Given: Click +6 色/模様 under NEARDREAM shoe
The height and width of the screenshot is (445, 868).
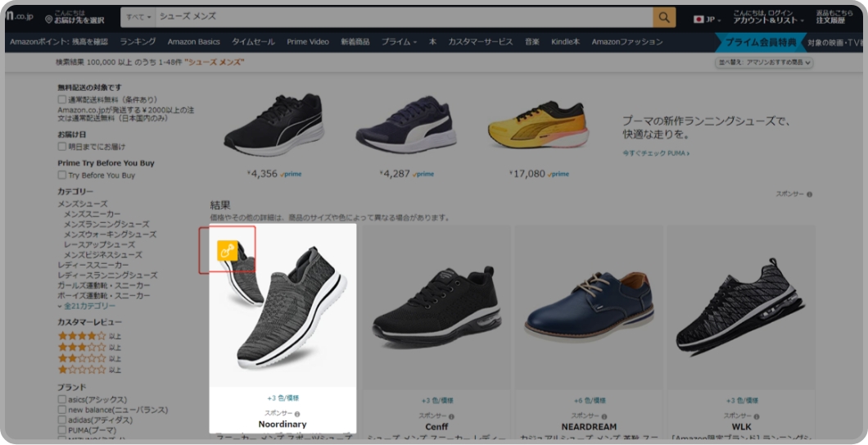Looking at the screenshot, I should 589,400.
